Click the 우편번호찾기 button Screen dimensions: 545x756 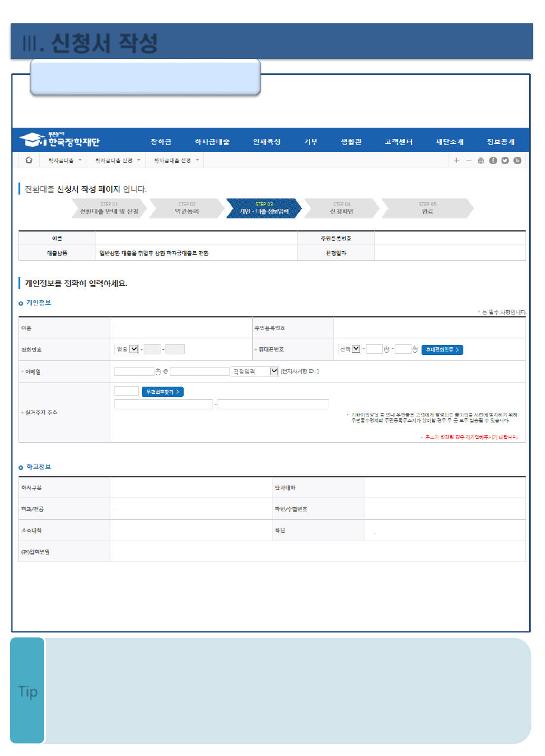(x=162, y=391)
